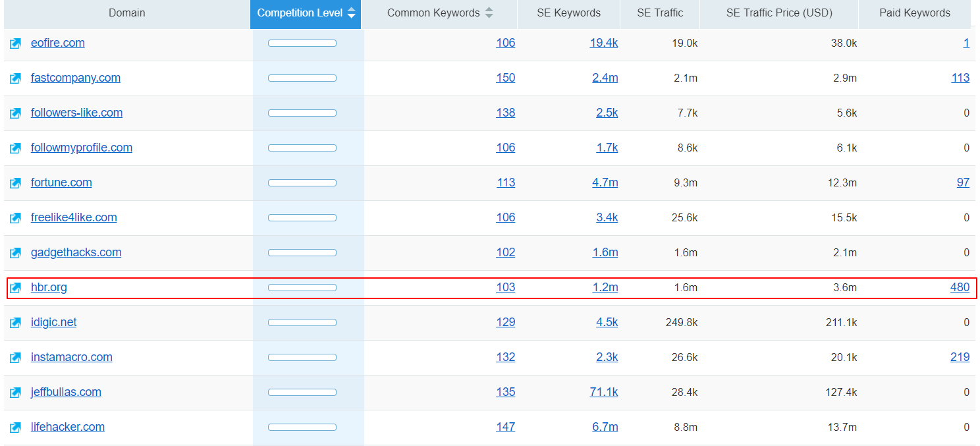Sort table by Competition Level column
Image resolution: width=980 pixels, height=446 pixels.
point(306,13)
